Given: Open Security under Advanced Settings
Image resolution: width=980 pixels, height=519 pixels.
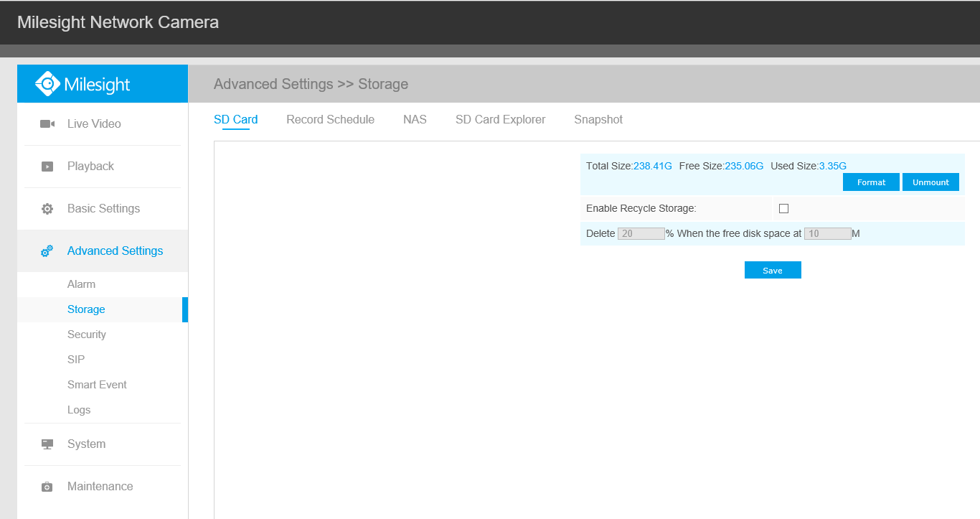Looking at the screenshot, I should [x=87, y=335].
